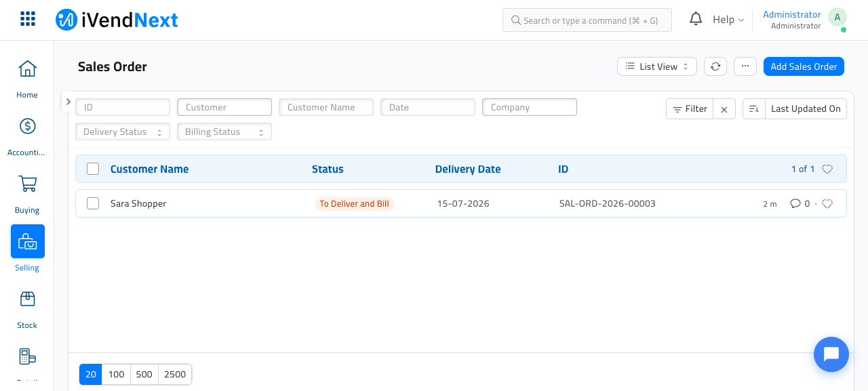
Task: Click the Customer Name column header
Action: [150, 169]
